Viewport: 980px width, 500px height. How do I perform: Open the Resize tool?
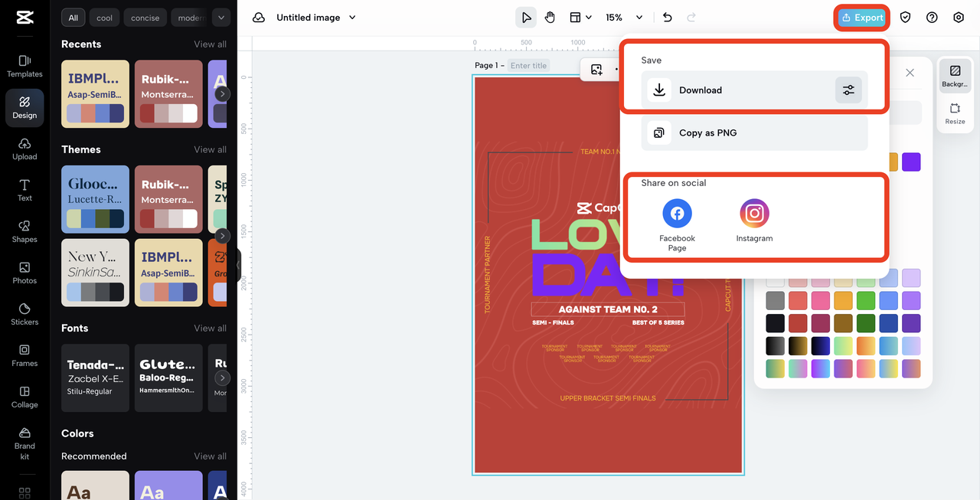click(x=955, y=113)
